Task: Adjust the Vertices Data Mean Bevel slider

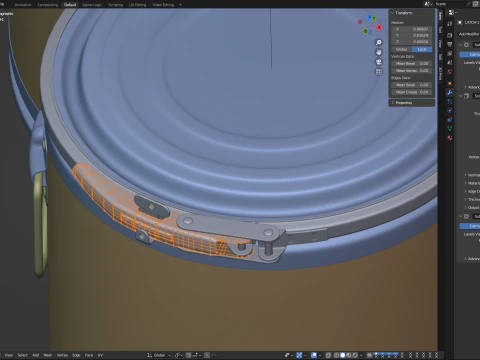Action: click(x=412, y=63)
